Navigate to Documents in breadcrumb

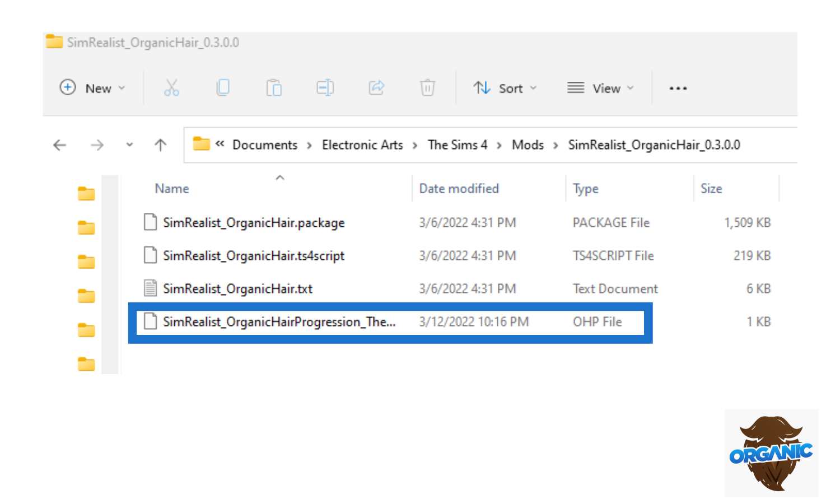[265, 145]
